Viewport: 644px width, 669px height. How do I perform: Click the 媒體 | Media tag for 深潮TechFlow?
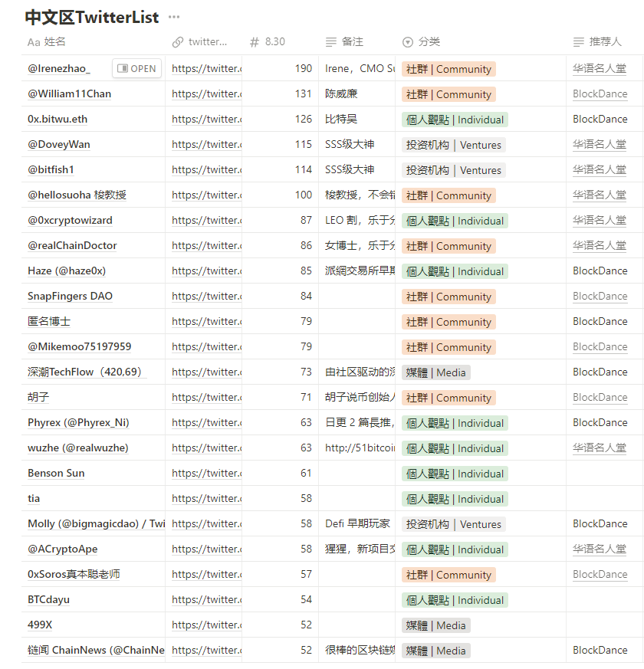[435, 372]
